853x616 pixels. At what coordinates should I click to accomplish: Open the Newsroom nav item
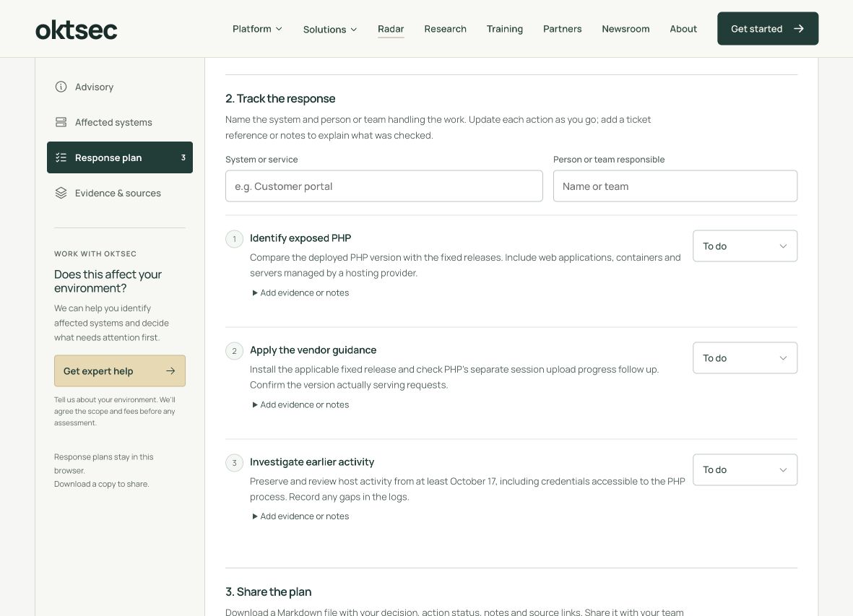(x=625, y=29)
